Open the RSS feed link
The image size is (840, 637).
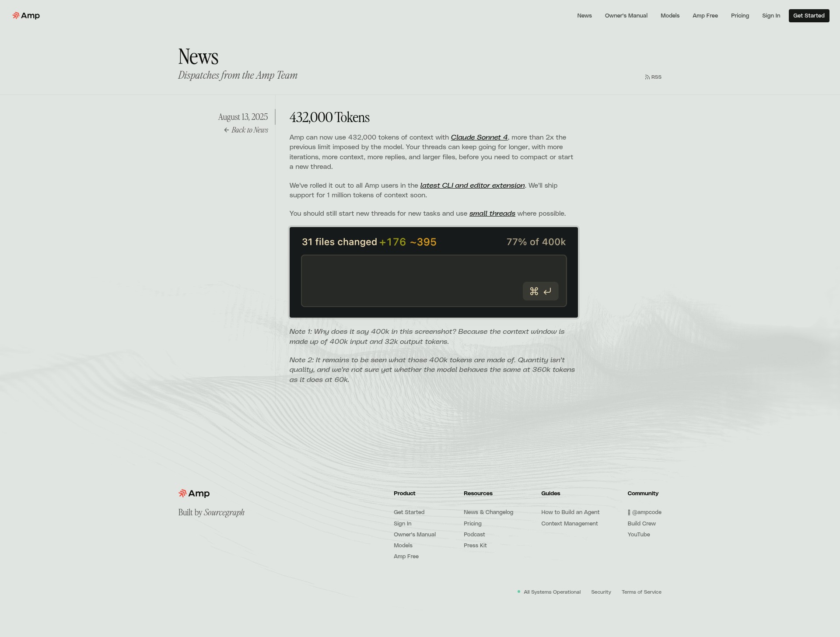[x=653, y=77]
